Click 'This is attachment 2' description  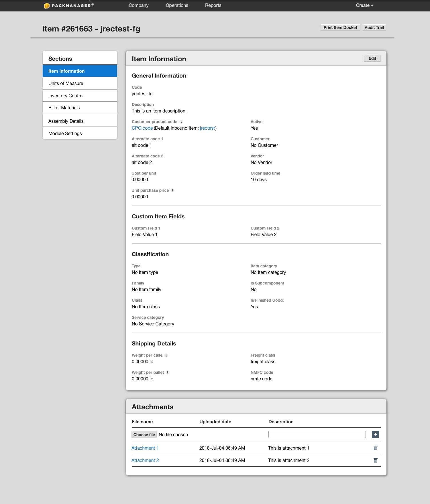289,460
